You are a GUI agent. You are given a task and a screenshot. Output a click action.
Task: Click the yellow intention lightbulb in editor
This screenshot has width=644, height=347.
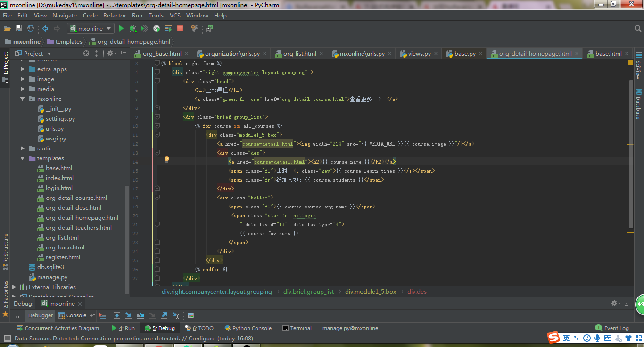coord(166,160)
